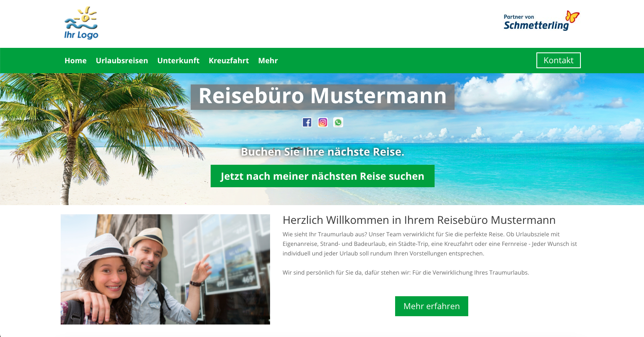Open the Instagram social icon
Screen dimensions: 644x337
pos(323,122)
